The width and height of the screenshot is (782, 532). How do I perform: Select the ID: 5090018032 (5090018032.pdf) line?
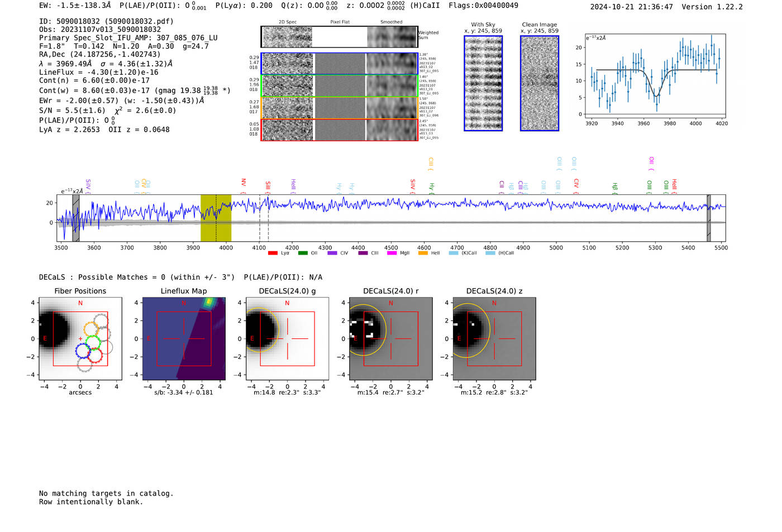coord(106,21)
